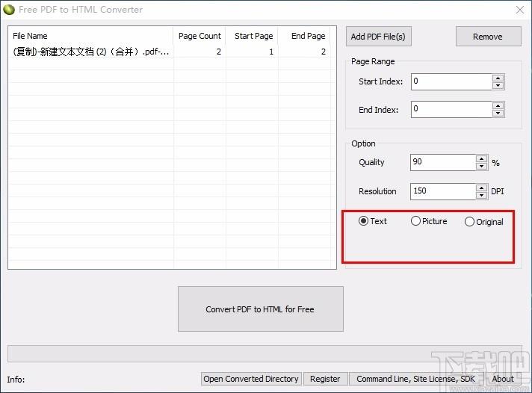The image size is (532, 393).
Task: Increase End Index with up arrow
Action: [x=498, y=106]
